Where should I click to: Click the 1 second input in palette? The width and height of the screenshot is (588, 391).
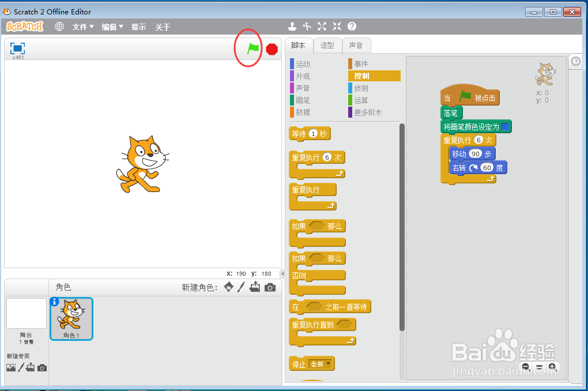[313, 134]
